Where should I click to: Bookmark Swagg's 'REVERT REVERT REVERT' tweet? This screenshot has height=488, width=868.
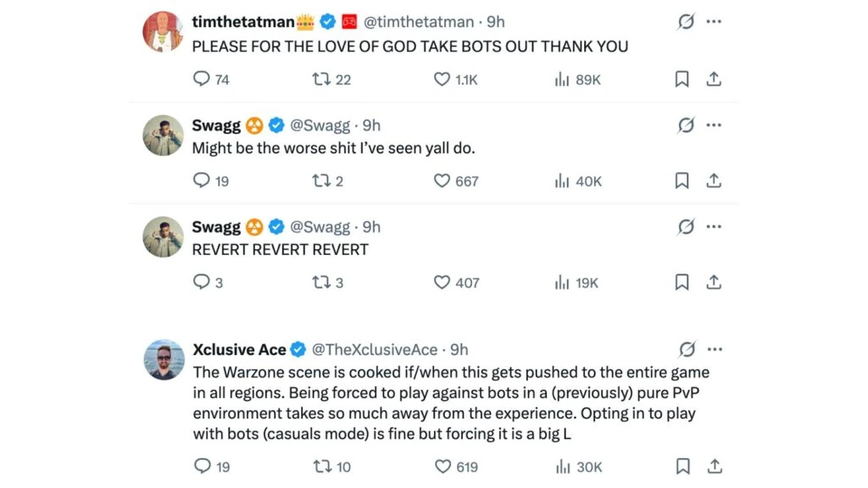(x=681, y=282)
